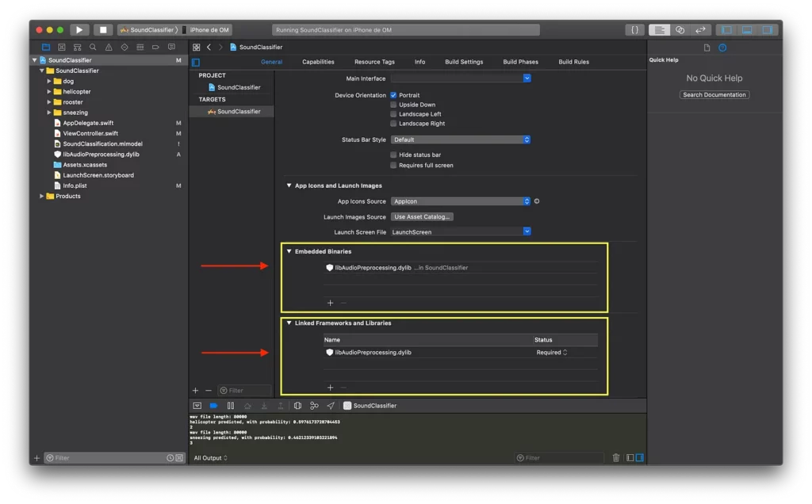Screen dimensions: 812x504
Task: Hide the debug area using the debug bar icon
Action: 197,406
